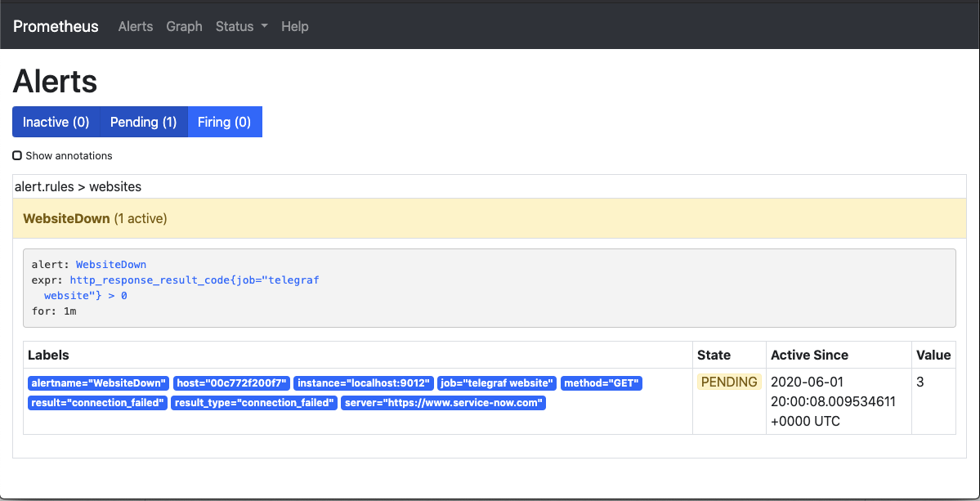
Task: Toggle the Pending (1) alerts filter
Action: point(143,121)
